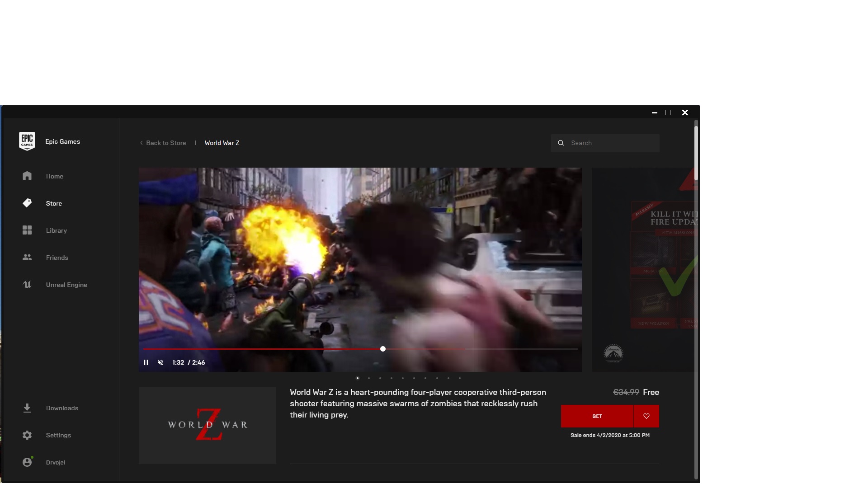
Task: Select the tenth carousel dot
Action: [460, 378]
